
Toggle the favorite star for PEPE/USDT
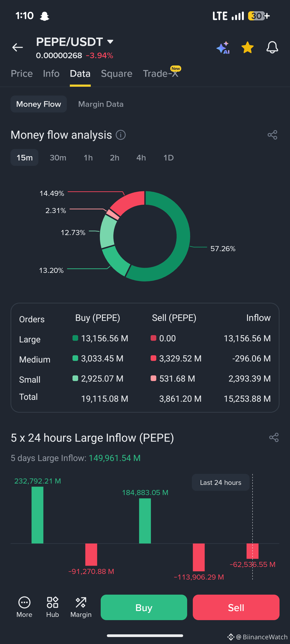[x=247, y=47]
